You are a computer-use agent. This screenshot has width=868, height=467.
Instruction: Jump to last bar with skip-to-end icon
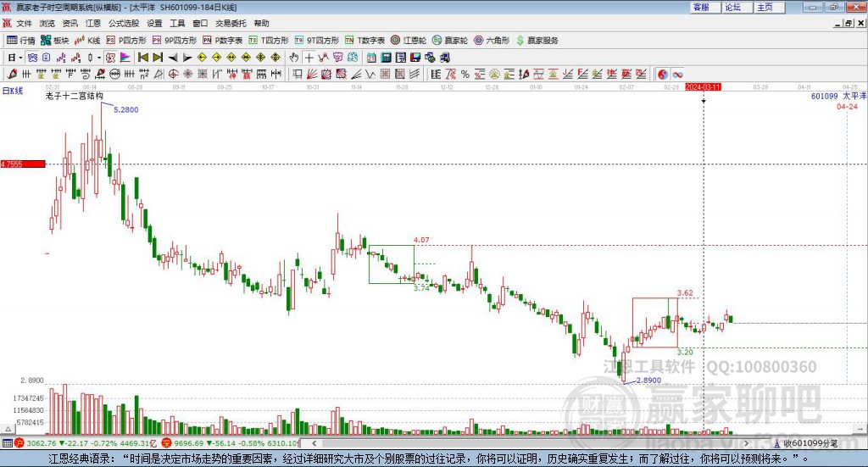(x=158, y=58)
